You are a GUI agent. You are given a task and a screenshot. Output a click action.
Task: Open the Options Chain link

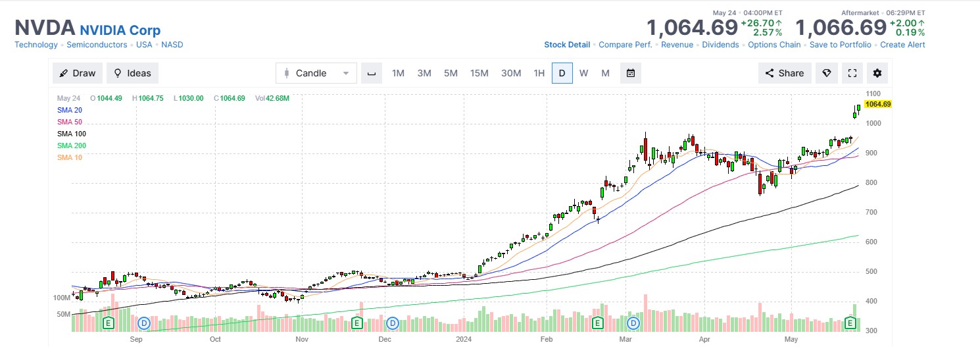coord(774,45)
